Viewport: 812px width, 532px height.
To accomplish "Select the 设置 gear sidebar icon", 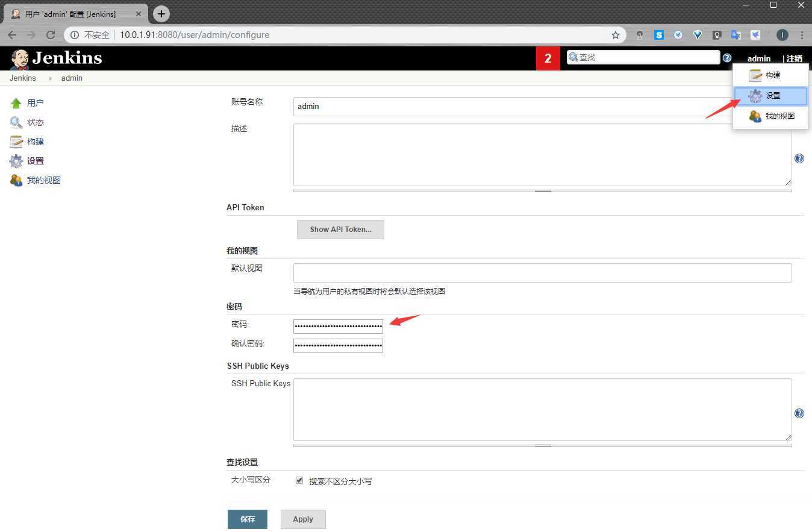I will click(16, 161).
